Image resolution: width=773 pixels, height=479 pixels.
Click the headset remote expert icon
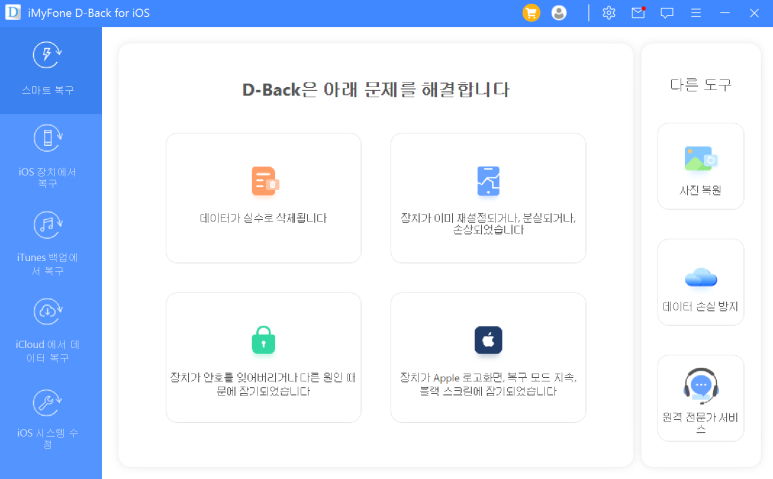pyautogui.click(x=701, y=385)
